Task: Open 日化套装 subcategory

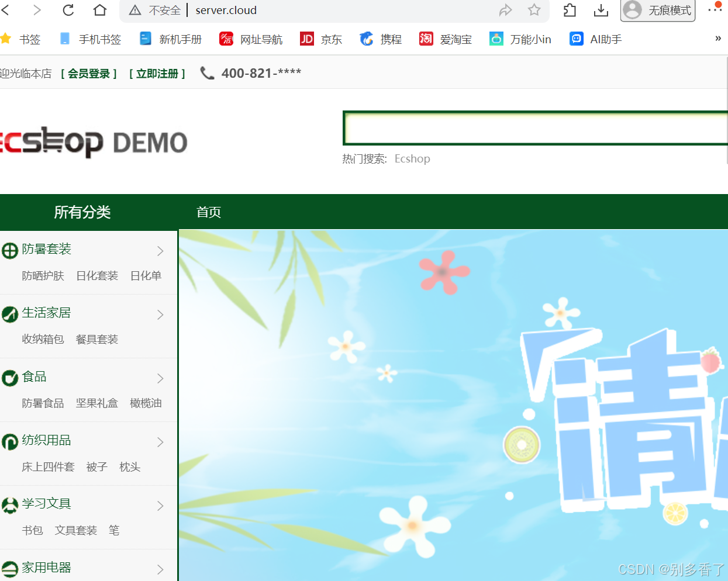Action: click(97, 275)
